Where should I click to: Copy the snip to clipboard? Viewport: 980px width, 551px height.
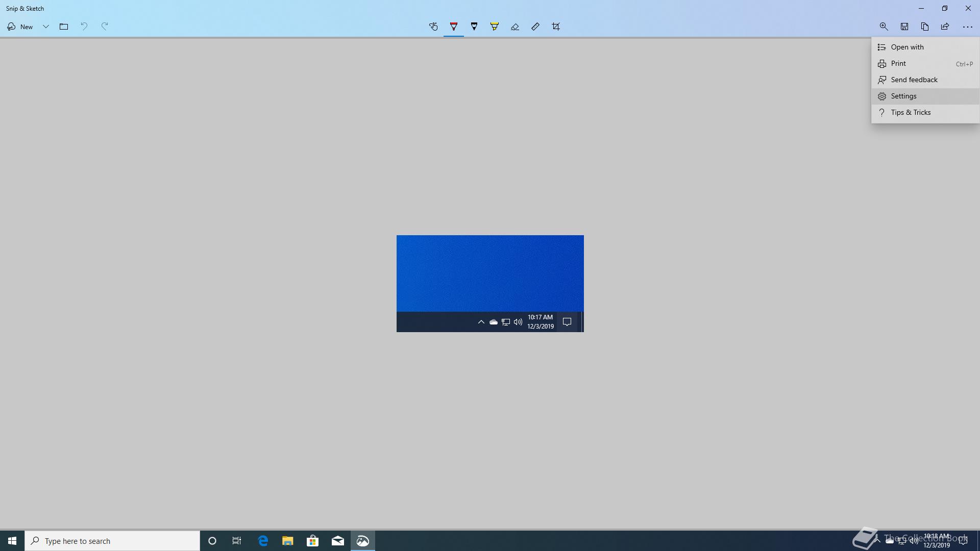924,27
